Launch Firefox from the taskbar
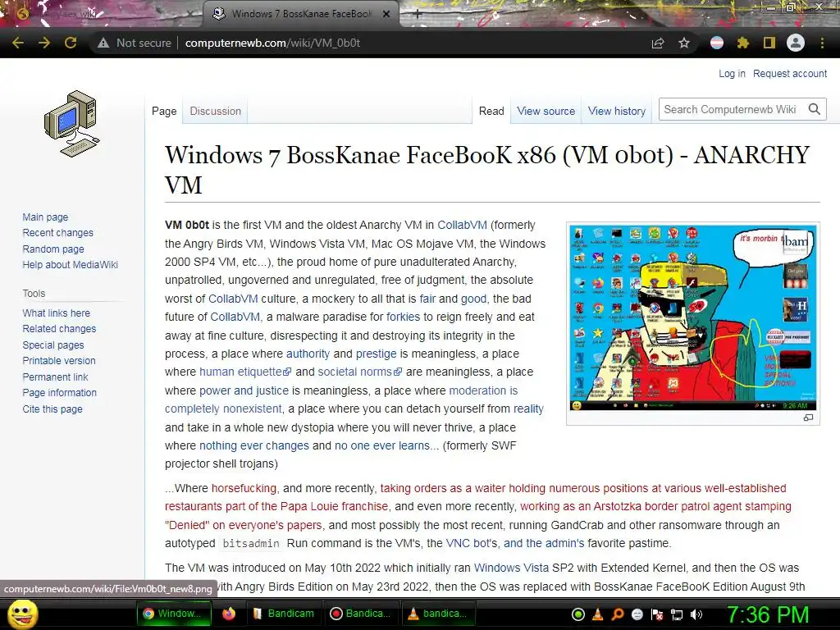The image size is (840, 630). (x=229, y=614)
